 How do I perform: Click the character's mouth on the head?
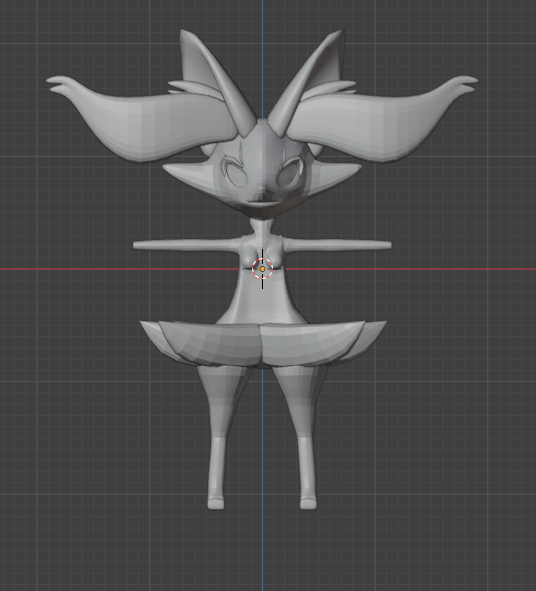[262, 204]
